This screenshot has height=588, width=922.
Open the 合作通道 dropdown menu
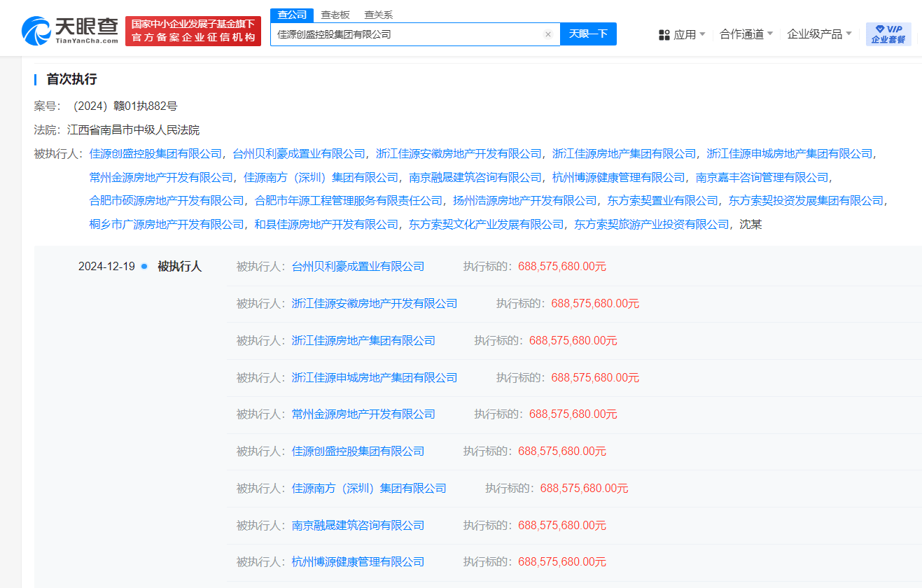(746, 34)
